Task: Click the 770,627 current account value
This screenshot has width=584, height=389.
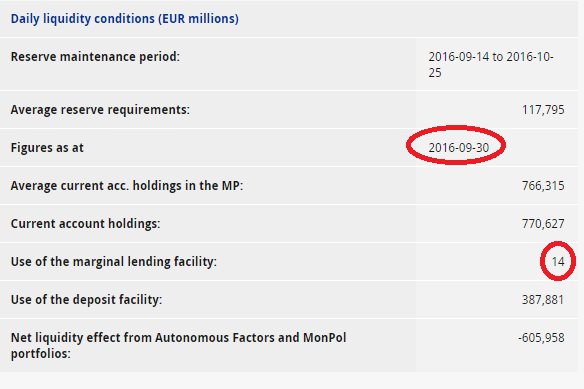Action: (x=543, y=224)
